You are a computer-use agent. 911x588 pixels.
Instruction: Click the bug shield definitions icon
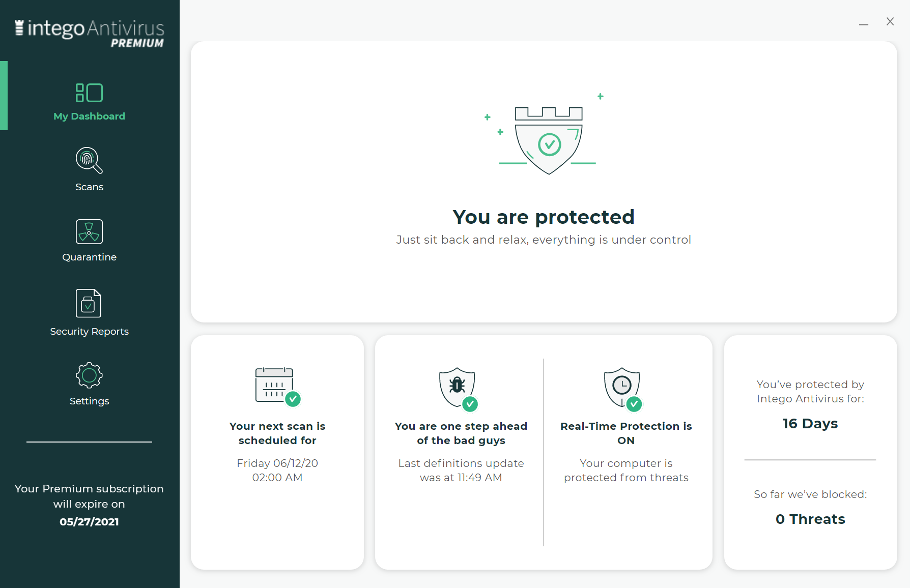pos(458,389)
